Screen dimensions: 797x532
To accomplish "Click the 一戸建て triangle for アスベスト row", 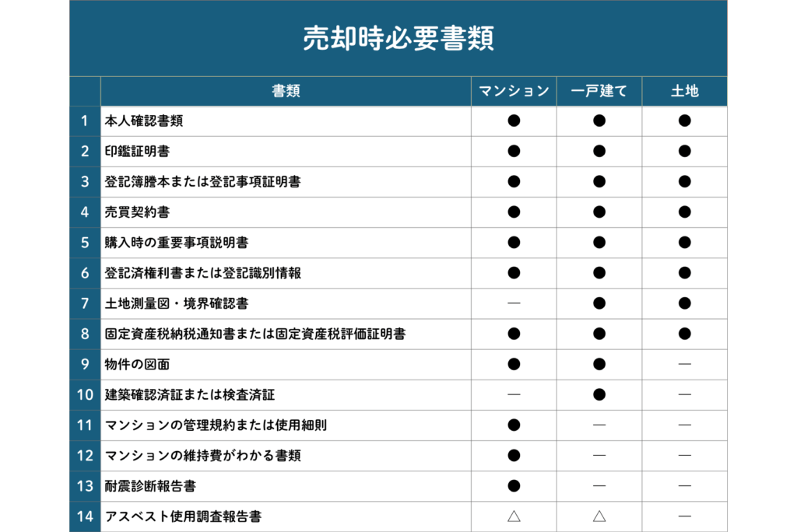I will (x=599, y=516).
